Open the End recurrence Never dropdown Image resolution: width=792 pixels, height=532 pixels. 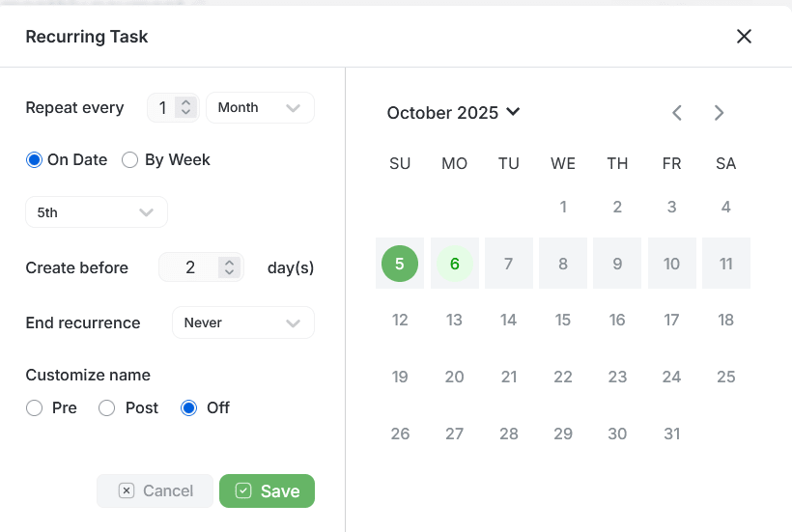pyautogui.click(x=242, y=322)
